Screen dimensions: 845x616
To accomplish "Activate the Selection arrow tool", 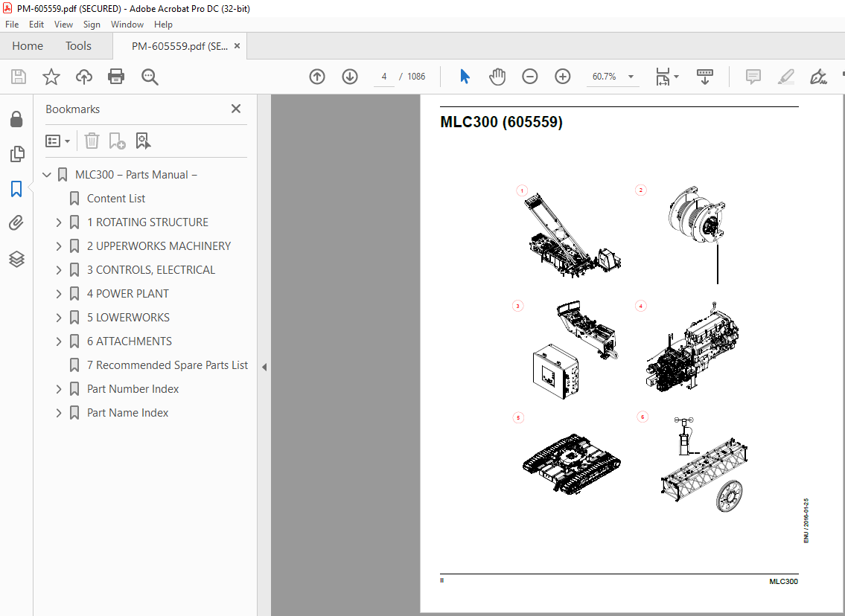I will click(465, 77).
